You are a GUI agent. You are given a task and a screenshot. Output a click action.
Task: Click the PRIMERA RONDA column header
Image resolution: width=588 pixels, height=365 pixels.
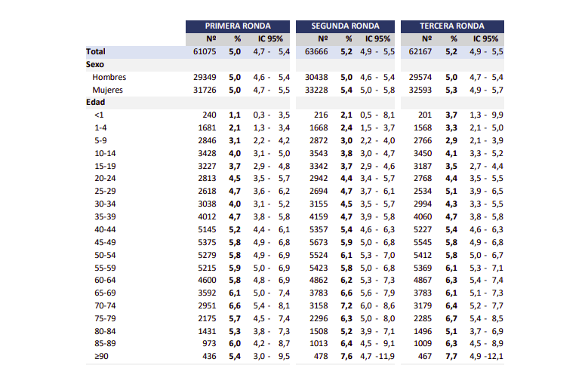238,26
